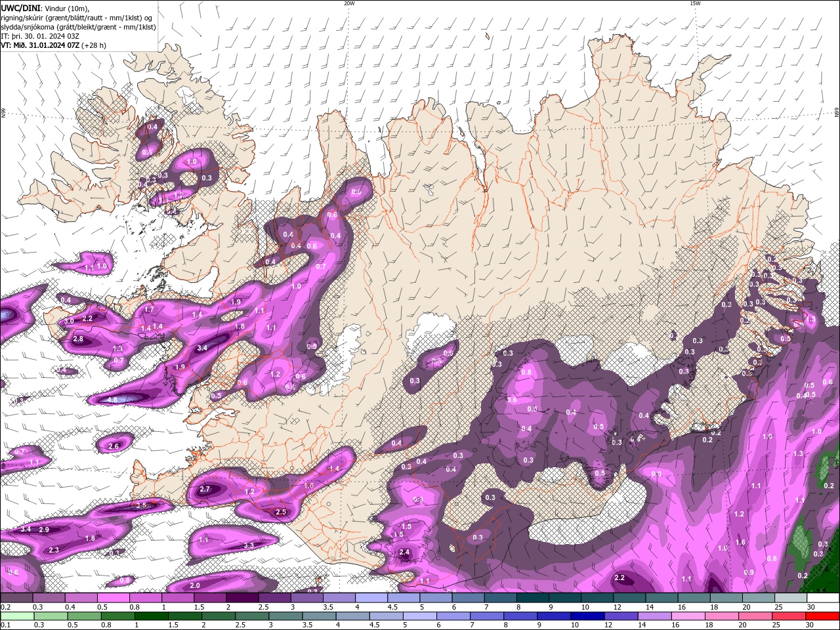Image resolution: width=840 pixels, height=630 pixels.
Task: Click the '15W' longitude label at map top
Action: tap(695, 3)
